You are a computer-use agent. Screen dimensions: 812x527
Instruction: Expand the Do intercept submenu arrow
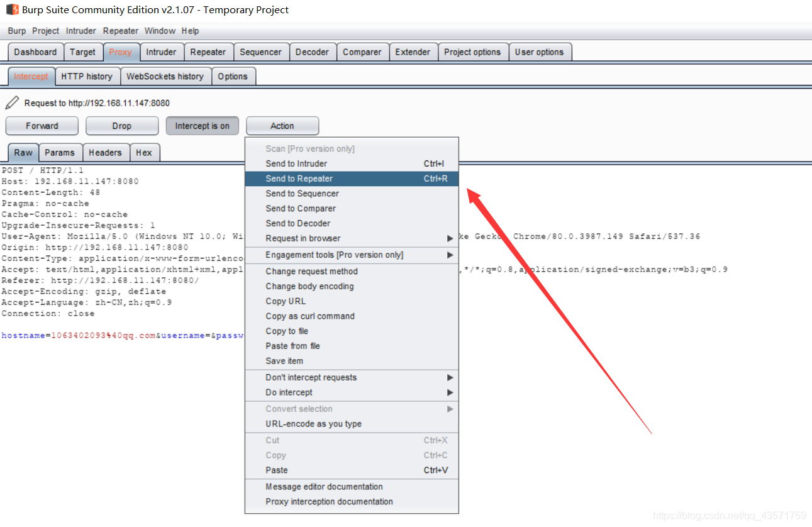450,392
